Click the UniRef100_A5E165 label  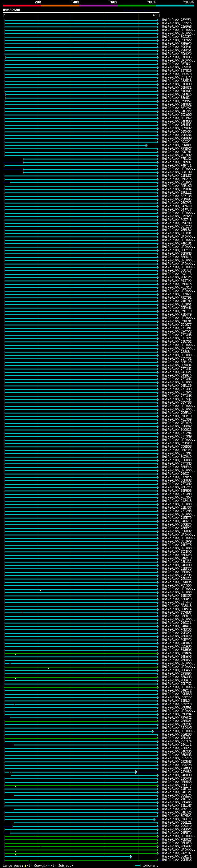176,186
